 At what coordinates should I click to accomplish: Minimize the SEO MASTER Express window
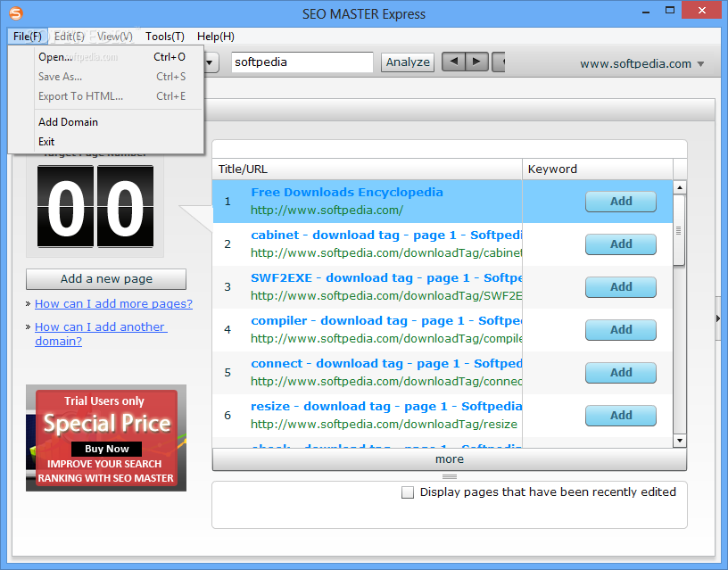pyautogui.click(x=646, y=12)
